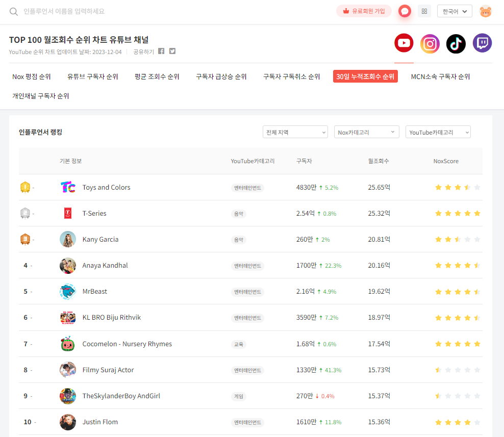Select the Instagram platform icon

coord(430,44)
